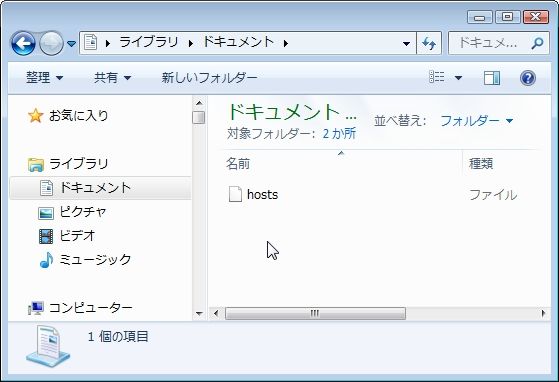Click the magnifier search icon

[538, 43]
